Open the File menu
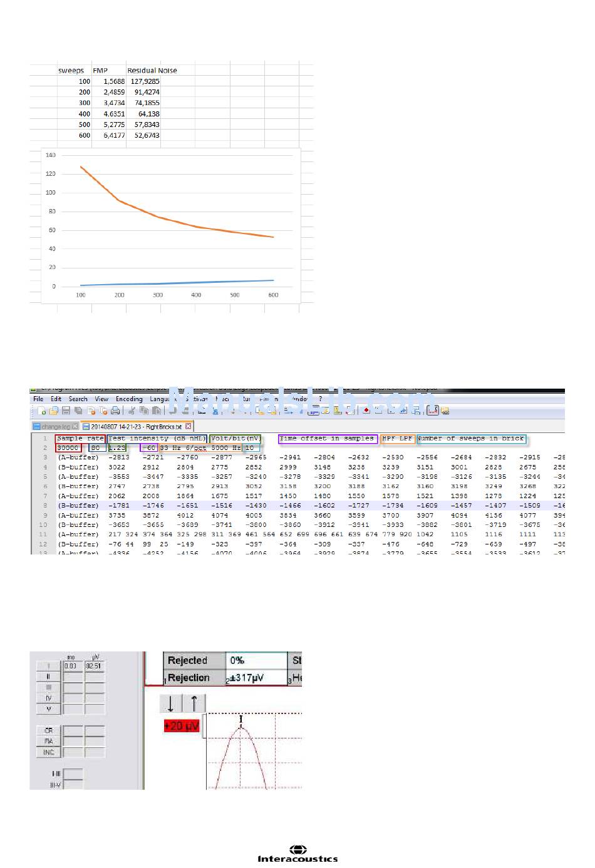Viewport: 595px width, 868px height. click(x=38, y=399)
